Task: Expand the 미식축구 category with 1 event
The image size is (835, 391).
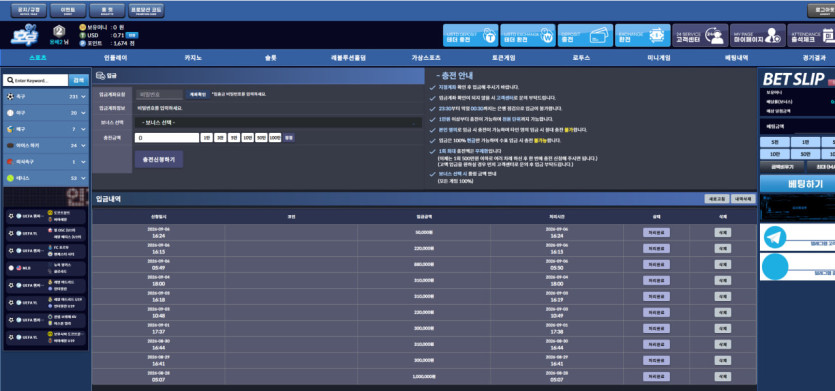Action: click(x=46, y=161)
